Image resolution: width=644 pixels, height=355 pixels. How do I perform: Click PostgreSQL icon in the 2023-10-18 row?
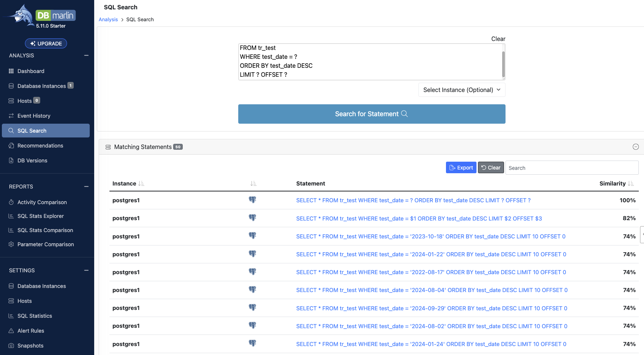252,236
